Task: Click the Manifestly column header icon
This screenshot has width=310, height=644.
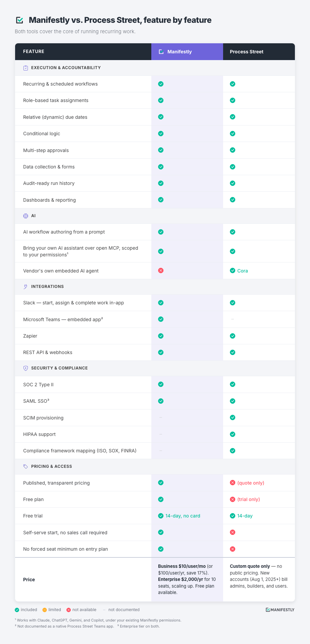Action: coord(161,52)
